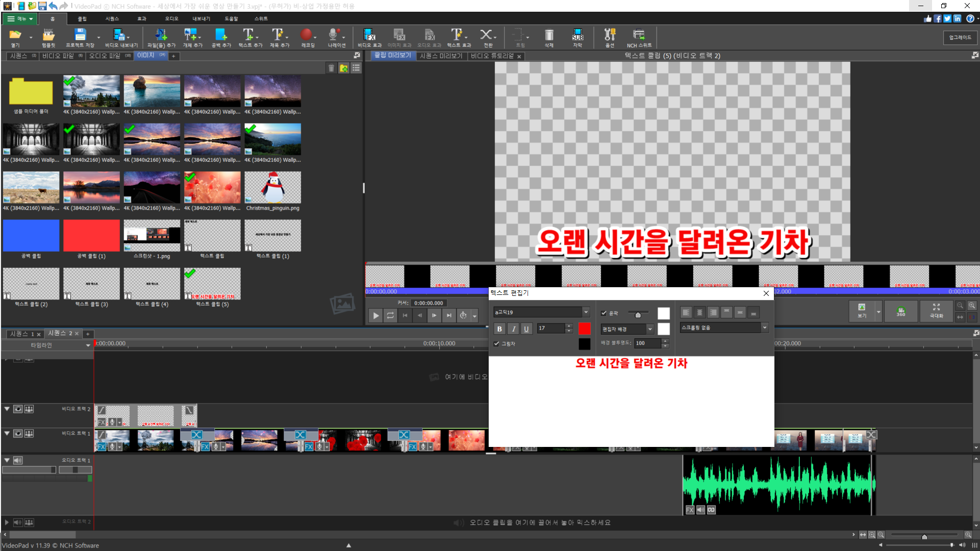Screen dimensions: 980x551
Task: Click the red text color swatch
Action: (584, 329)
